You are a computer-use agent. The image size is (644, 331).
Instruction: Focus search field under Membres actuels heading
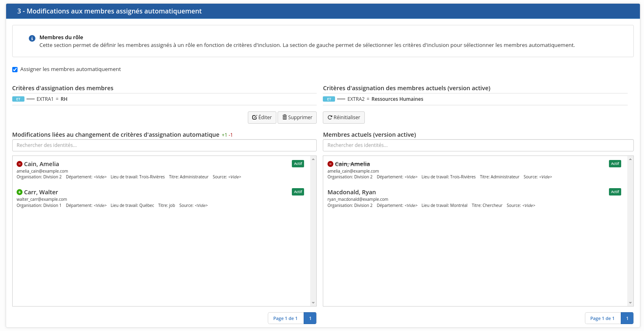coord(478,145)
